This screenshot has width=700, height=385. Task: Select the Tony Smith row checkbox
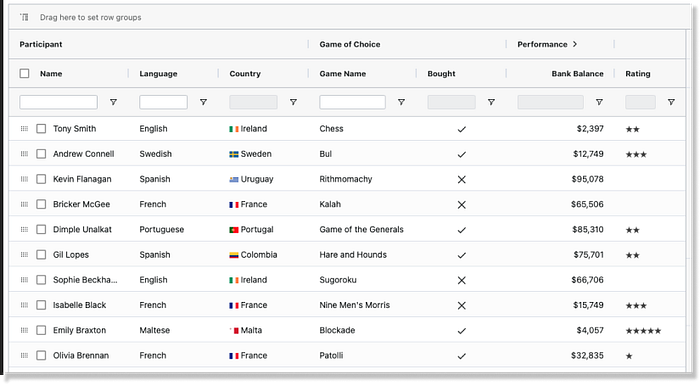[x=41, y=129]
